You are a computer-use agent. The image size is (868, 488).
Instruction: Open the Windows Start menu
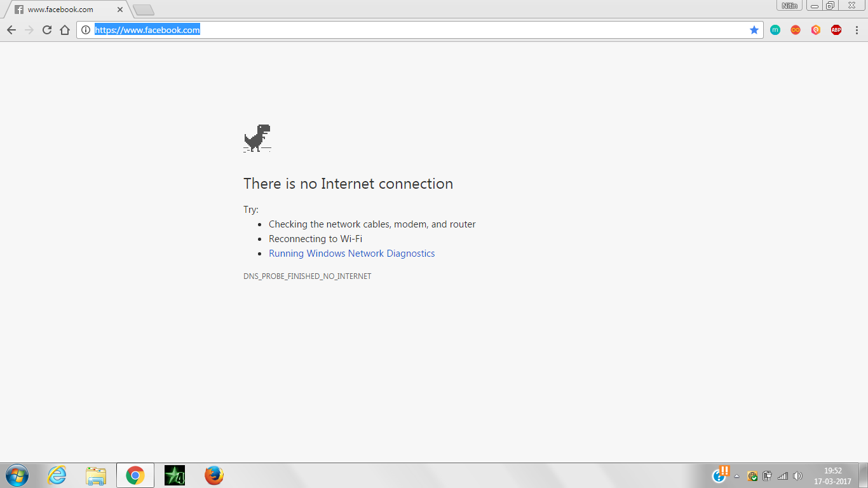(x=17, y=475)
